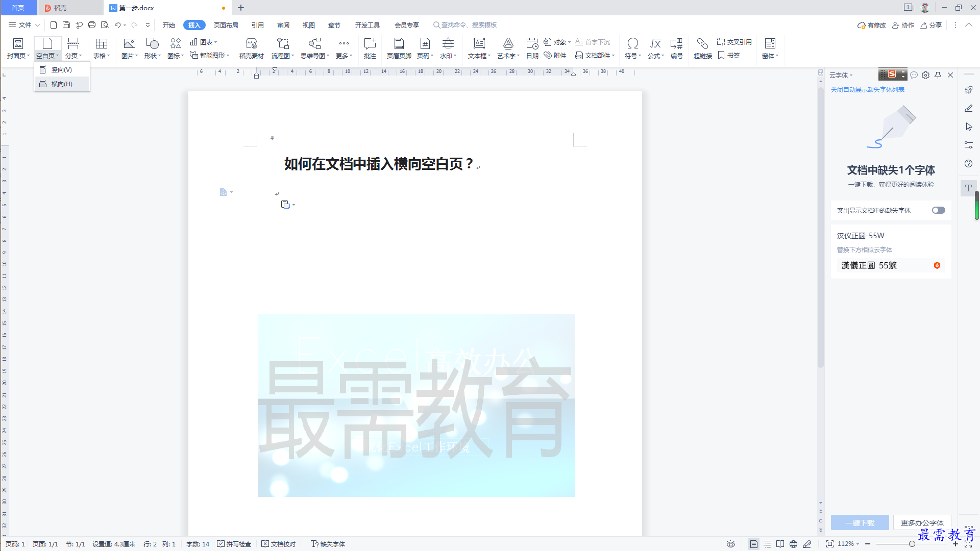This screenshot has height=551, width=980.
Task: Insert a 图表 chart
Action: tap(204, 42)
